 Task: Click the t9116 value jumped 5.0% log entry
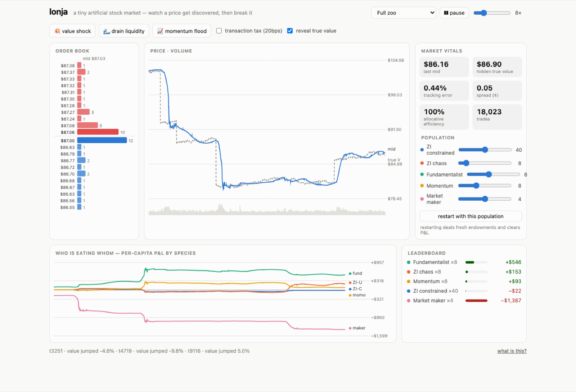[x=219, y=351]
